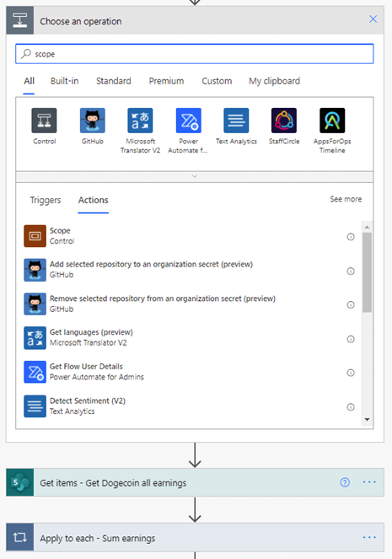The image size is (392, 559).
Task: Click the scrollbar down arrow
Action: [x=367, y=420]
